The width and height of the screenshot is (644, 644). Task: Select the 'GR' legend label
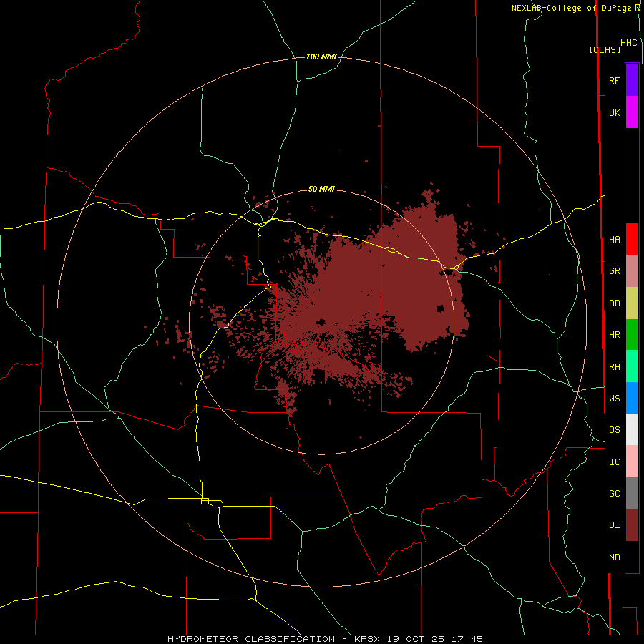[614, 271]
